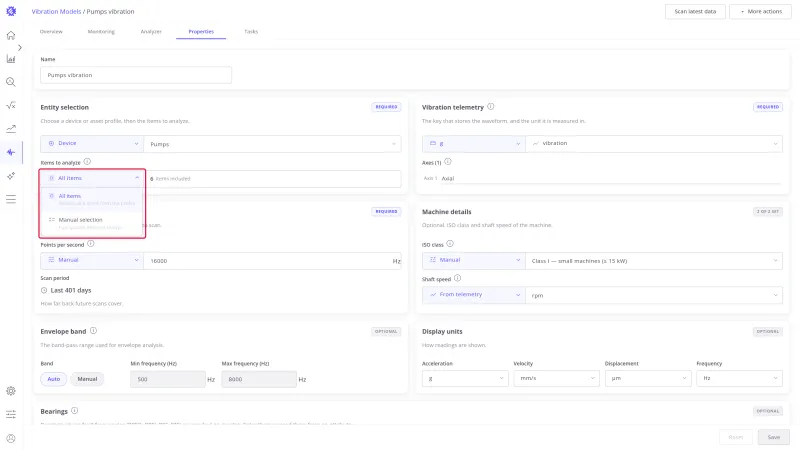Open the From telemetry shaft speed dropdown
The height and width of the screenshot is (450, 800).
[473, 295]
